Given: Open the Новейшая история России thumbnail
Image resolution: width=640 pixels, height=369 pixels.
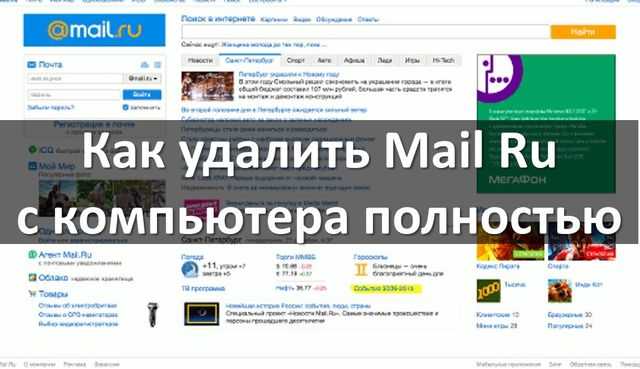Looking at the screenshot, I should tap(202, 314).
